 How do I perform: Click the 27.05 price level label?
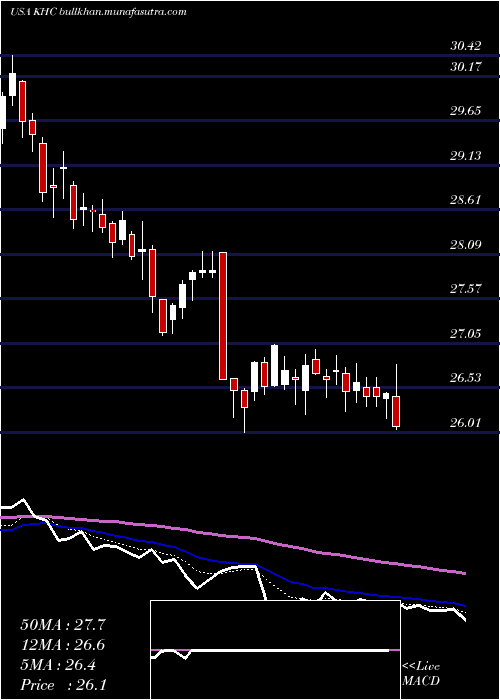466,333
